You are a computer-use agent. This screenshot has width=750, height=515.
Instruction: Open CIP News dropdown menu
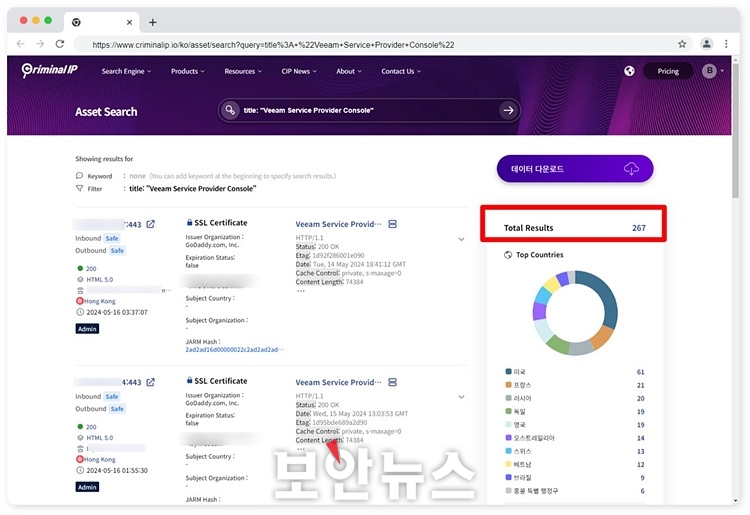click(x=299, y=71)
